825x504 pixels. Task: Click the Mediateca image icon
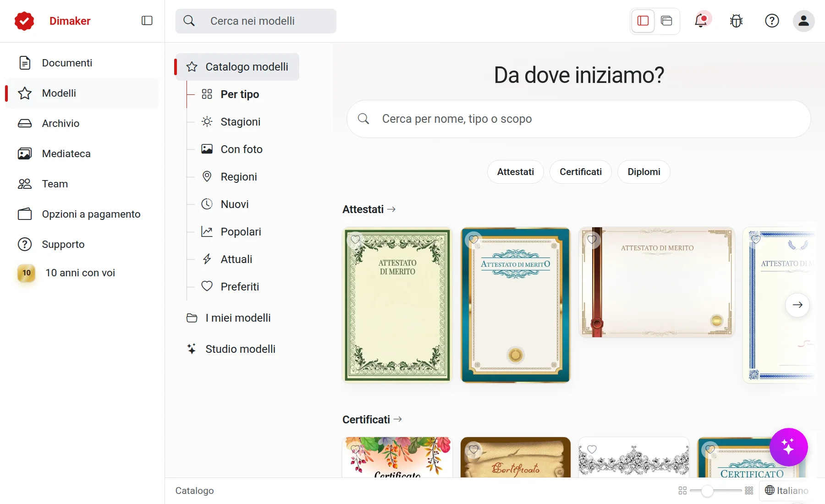(25, 153)
